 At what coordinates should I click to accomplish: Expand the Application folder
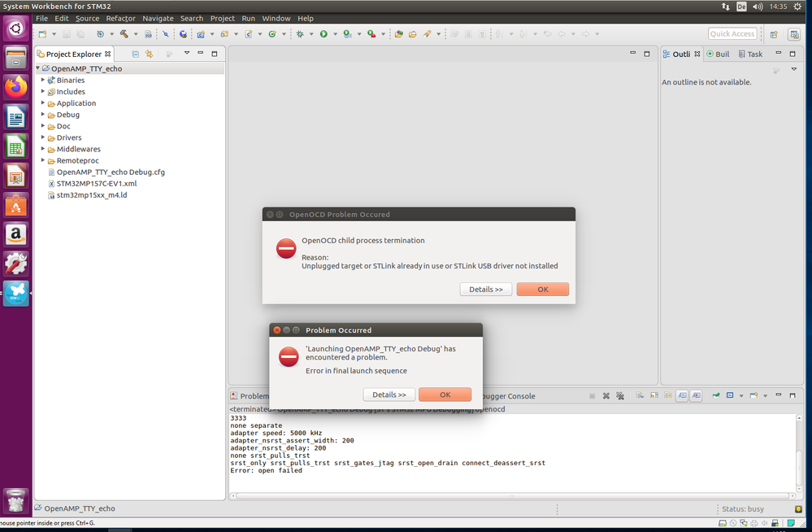click(x=43, y=102)
